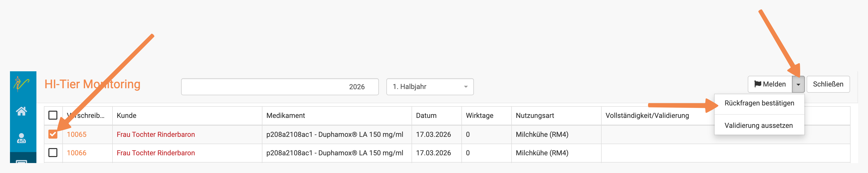Viewport: 868px width, 173px height.
Task: Open customer Frau Tochter Rinderbaron in first row
Action: pyautogui.click(x=156, y=135)
